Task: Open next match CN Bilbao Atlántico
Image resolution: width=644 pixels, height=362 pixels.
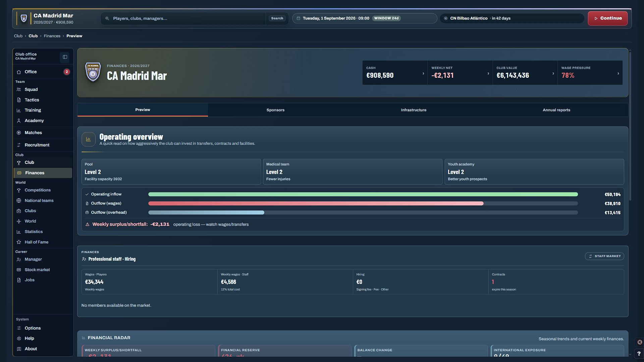Action: pyautogui.click(x=512, y=18)
